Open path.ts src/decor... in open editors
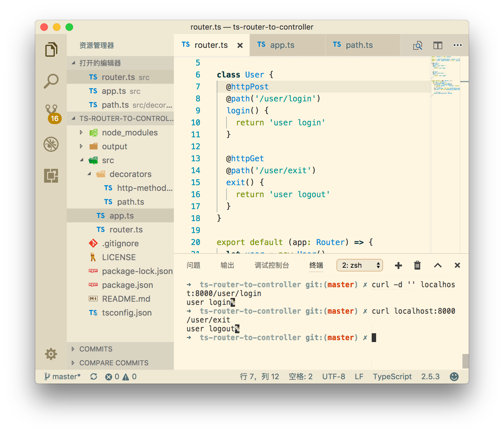 click(x=120, y=105)
